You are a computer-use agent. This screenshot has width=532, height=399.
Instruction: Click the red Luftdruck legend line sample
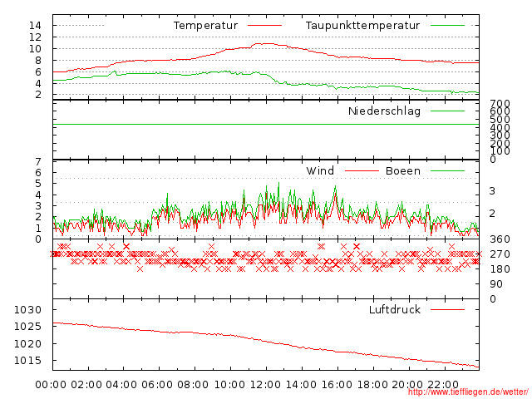tap(447, 309)
